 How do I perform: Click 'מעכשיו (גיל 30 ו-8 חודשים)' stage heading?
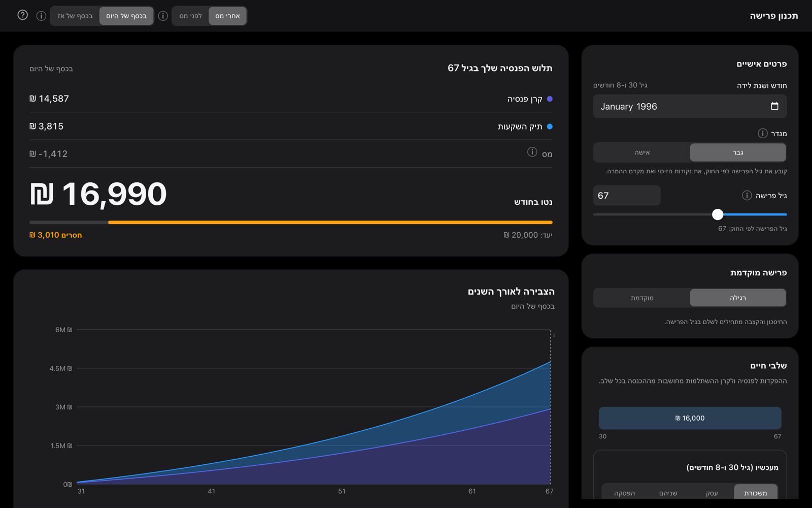tap(732, 467)
